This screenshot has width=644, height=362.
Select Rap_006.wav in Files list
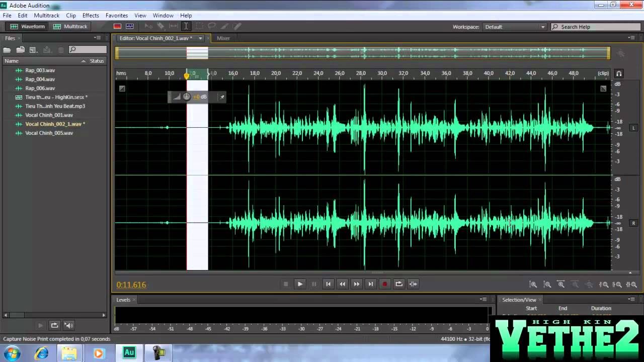pyautogui.click(x=40, y=88)
